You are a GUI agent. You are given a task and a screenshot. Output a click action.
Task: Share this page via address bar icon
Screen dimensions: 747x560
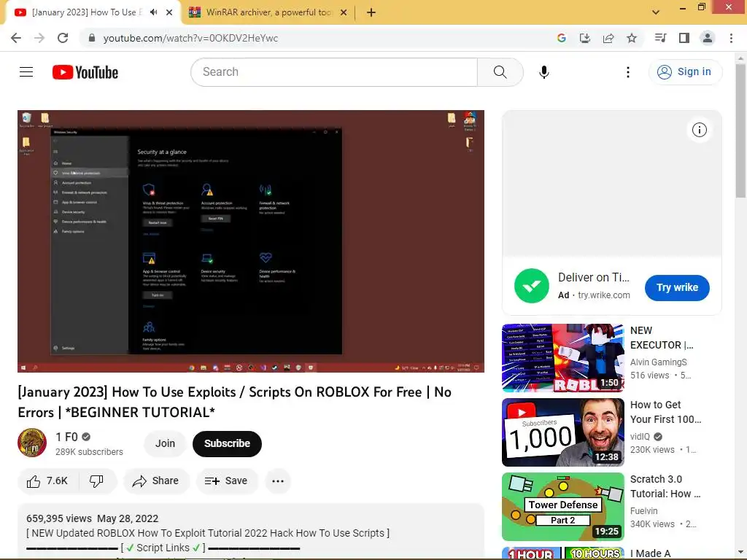608,38
